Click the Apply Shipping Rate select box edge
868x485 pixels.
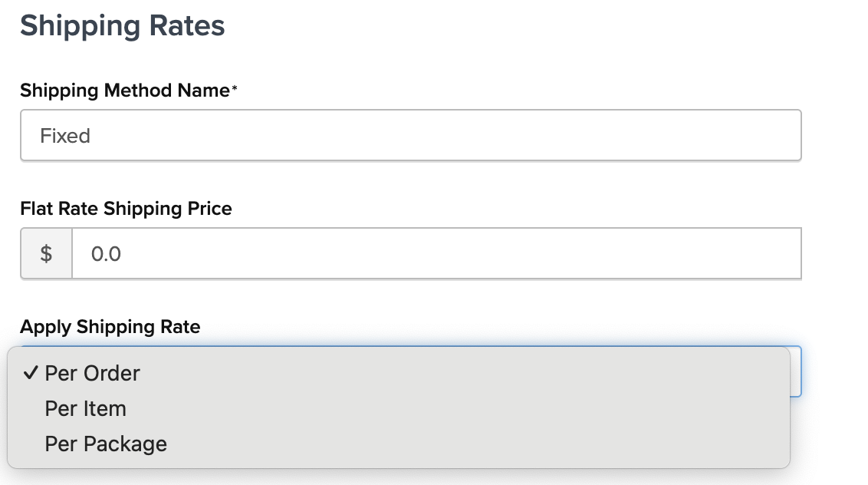[x=796, y=371]
